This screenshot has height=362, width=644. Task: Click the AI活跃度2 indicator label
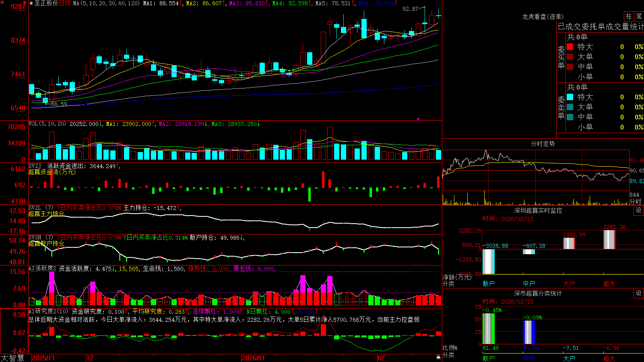[43, 269]
